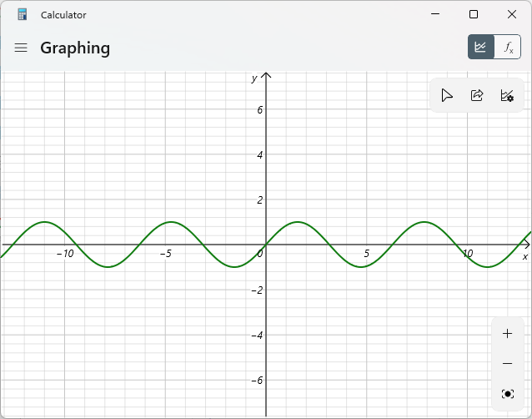532x419 pixels.
Task: Close the Calculator window
Action: 512,14
